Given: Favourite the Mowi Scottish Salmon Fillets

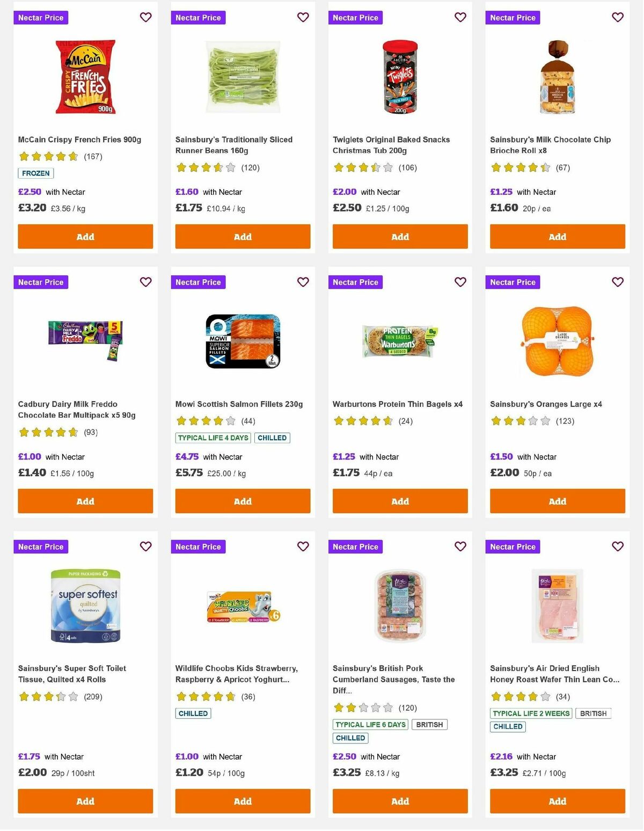Looking at the screenshot, I should coord(303,282).
